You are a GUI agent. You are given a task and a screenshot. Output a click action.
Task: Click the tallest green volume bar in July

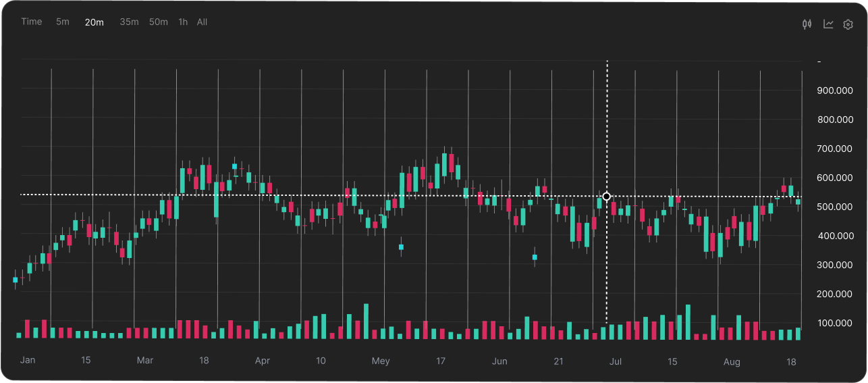pos(688,322)
